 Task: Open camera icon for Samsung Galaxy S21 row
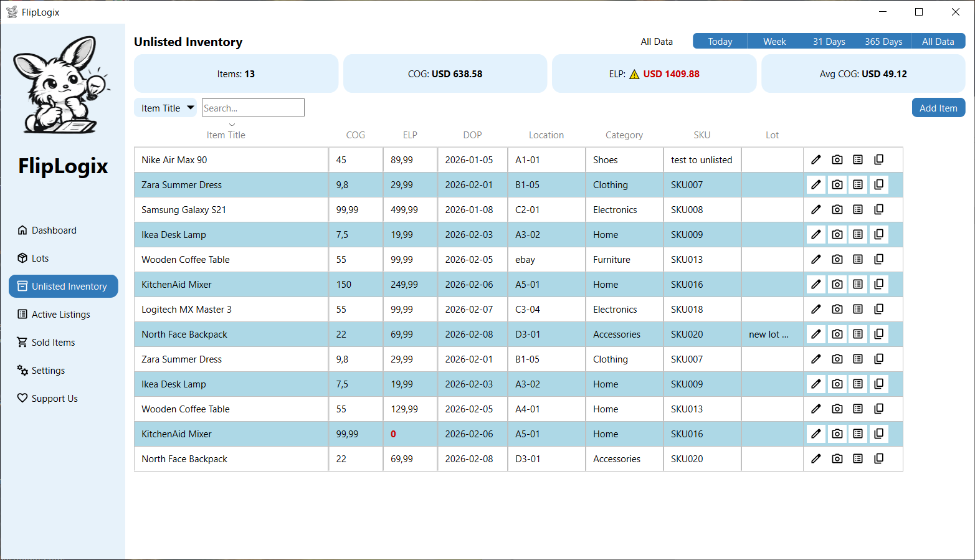click(837, 209)
